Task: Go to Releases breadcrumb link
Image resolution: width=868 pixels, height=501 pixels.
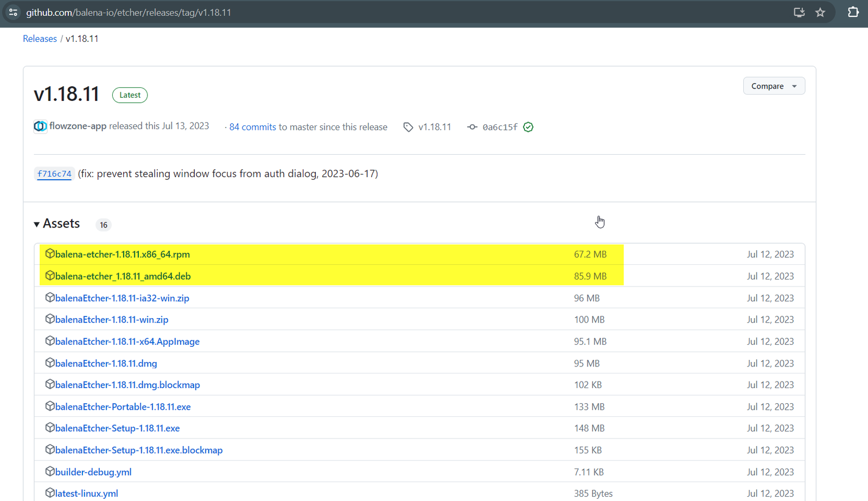Action: (x=40, y=39)
